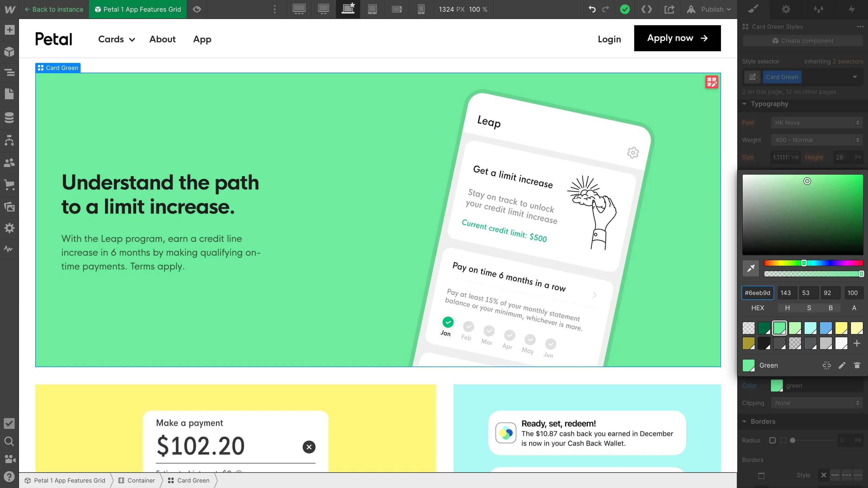868x488 pixels.
Task: Open the Navigator panel
Action: point(9,72)
